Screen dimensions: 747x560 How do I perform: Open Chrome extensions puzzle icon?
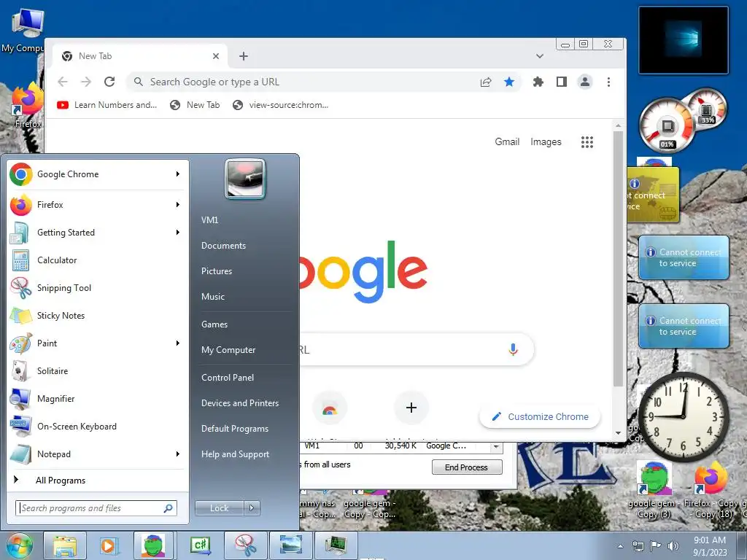[x=538, y=82]
